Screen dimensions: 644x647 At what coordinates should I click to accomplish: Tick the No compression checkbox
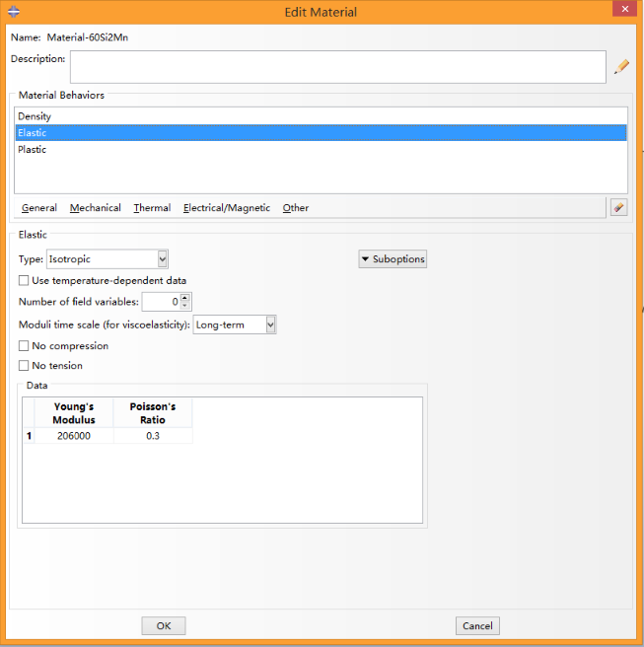[x=24, y=346]
